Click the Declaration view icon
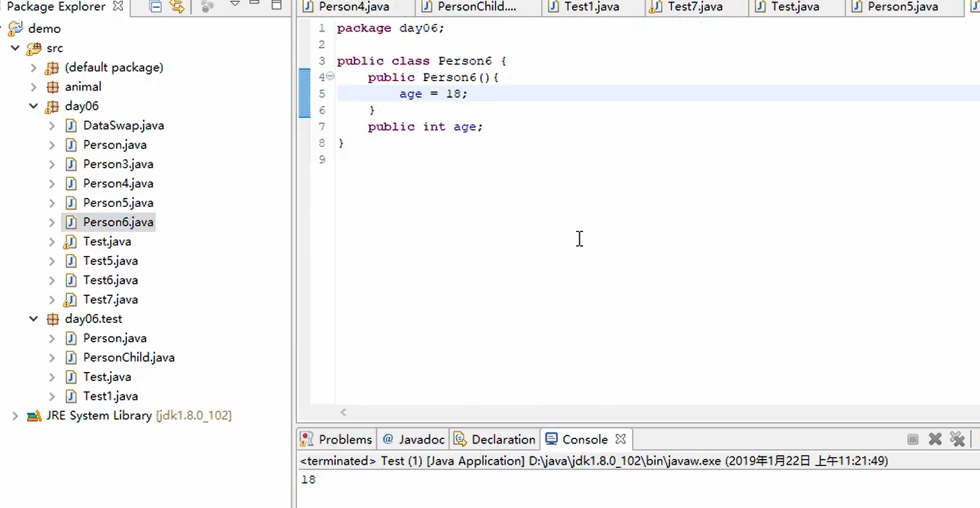 pyautogui.click(x=460, y=440)
